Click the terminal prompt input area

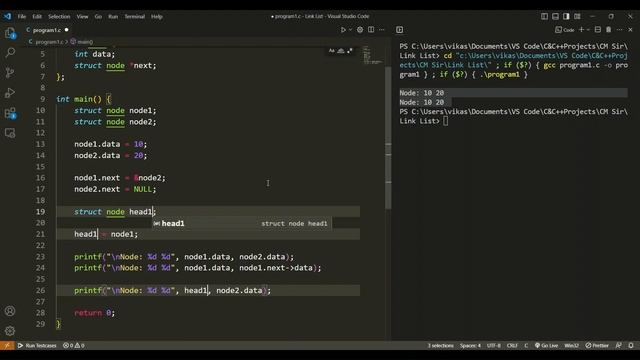446,121
